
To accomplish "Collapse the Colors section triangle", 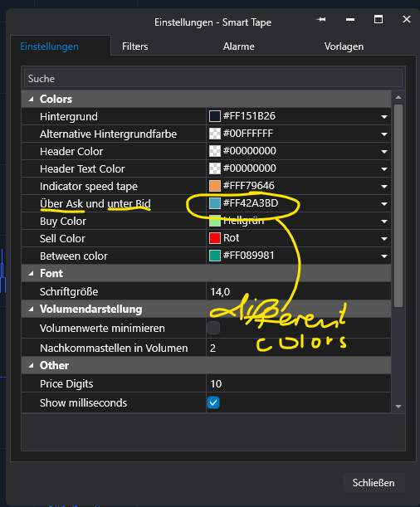I will point(31,100).
